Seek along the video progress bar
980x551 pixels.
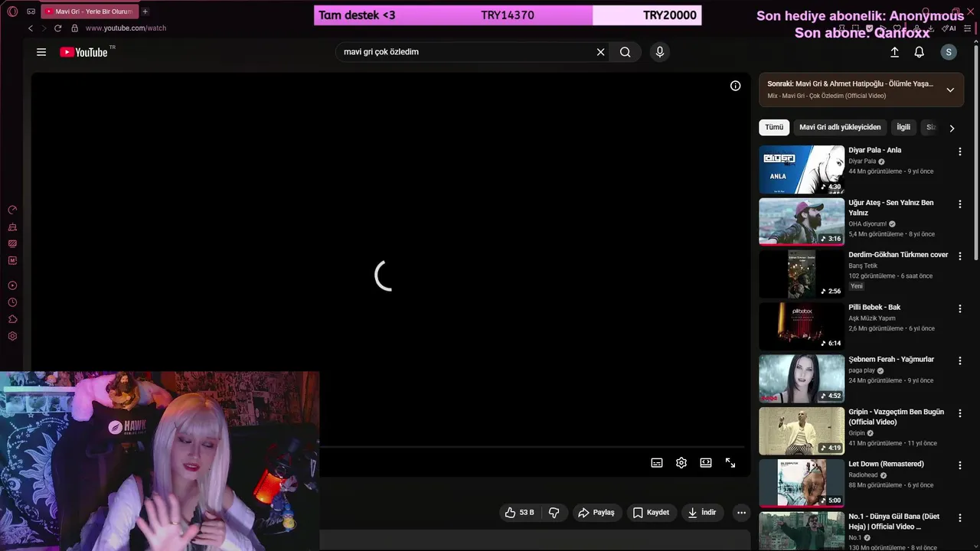pos(532,447)
